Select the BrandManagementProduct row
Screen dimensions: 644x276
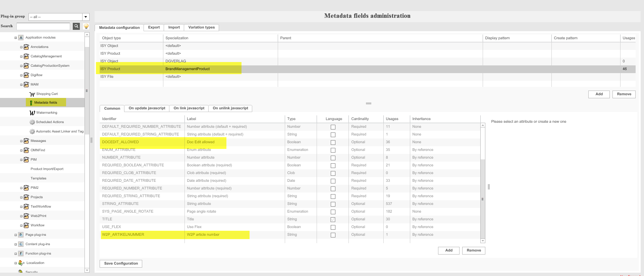367,69
